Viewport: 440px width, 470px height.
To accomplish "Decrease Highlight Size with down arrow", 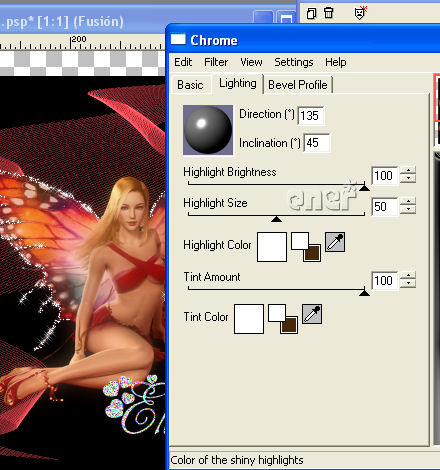I will (408, 210).
